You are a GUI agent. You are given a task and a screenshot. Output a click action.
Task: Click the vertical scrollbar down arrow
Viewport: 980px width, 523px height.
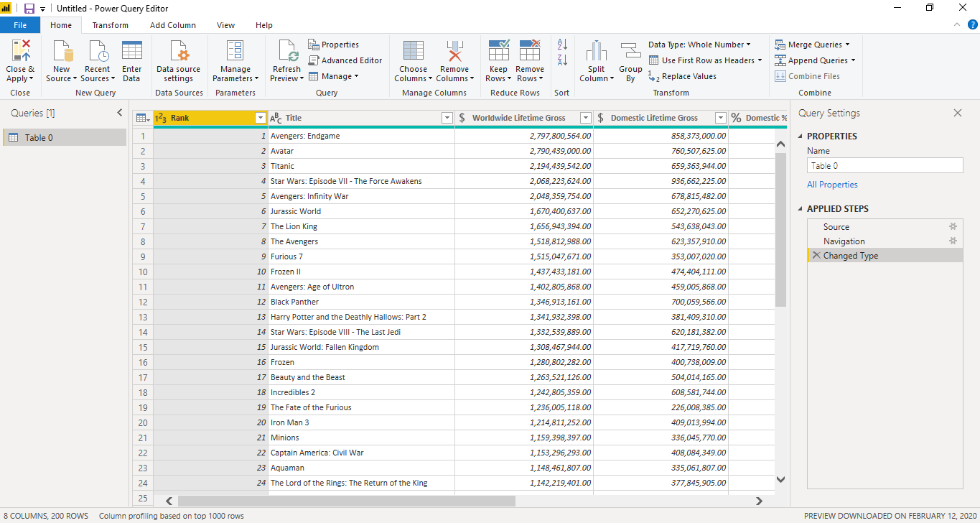pyautogui.click(x=781, y=479)
